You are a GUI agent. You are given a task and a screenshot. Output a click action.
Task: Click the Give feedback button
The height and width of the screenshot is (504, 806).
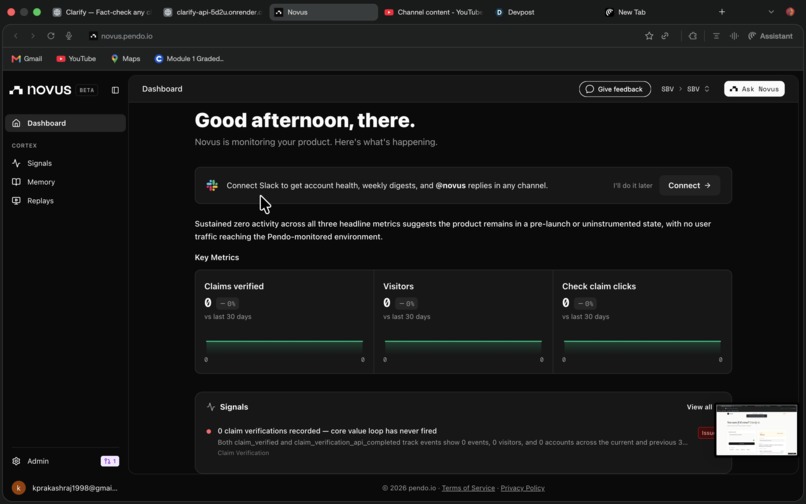(615, 89)
